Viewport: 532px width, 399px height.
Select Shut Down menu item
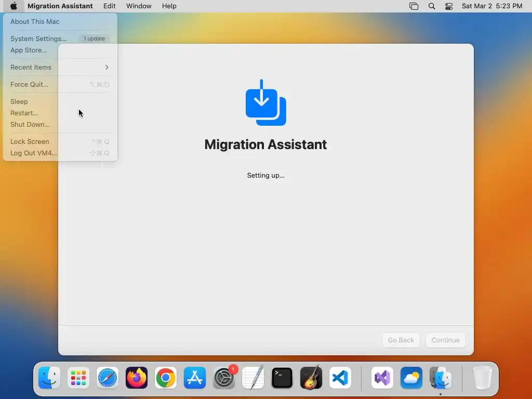60,125
